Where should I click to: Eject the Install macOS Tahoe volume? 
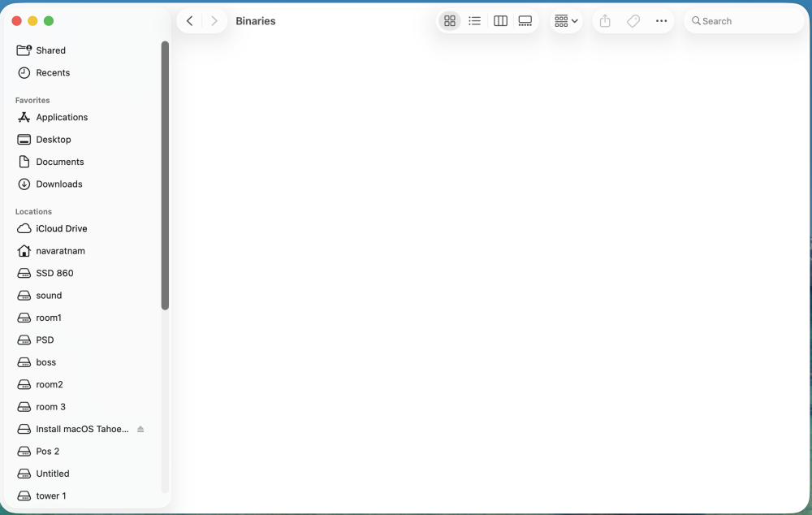(x=140, y=429)
